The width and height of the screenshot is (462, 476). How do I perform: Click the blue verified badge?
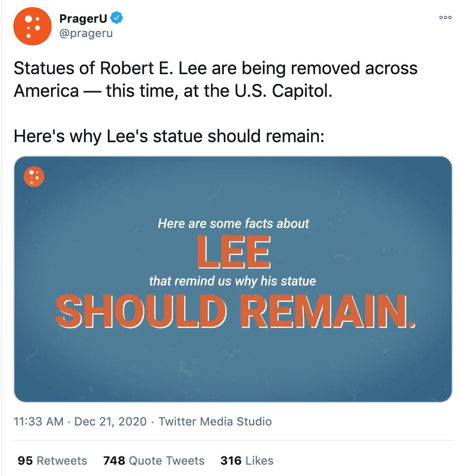117,18
